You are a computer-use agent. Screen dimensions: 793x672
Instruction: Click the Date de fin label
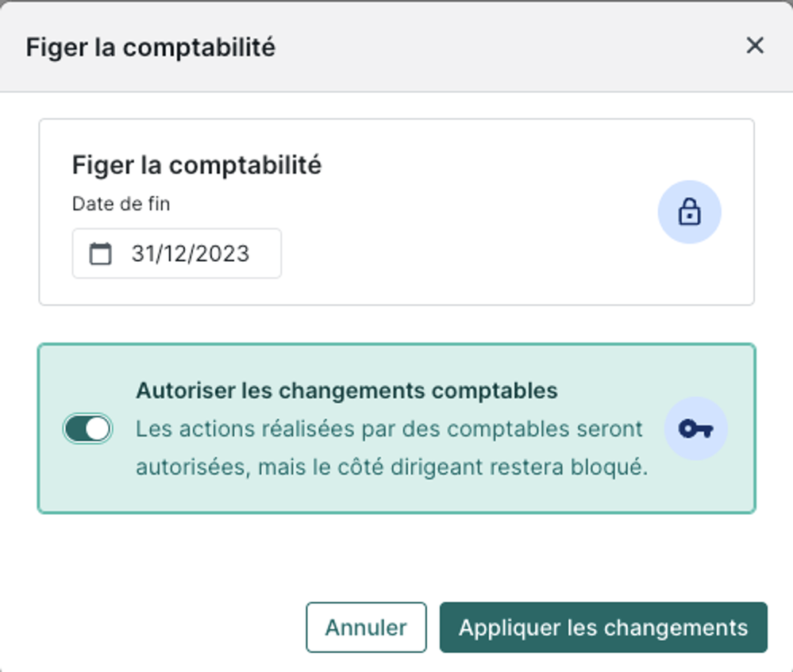click(121, 204)
